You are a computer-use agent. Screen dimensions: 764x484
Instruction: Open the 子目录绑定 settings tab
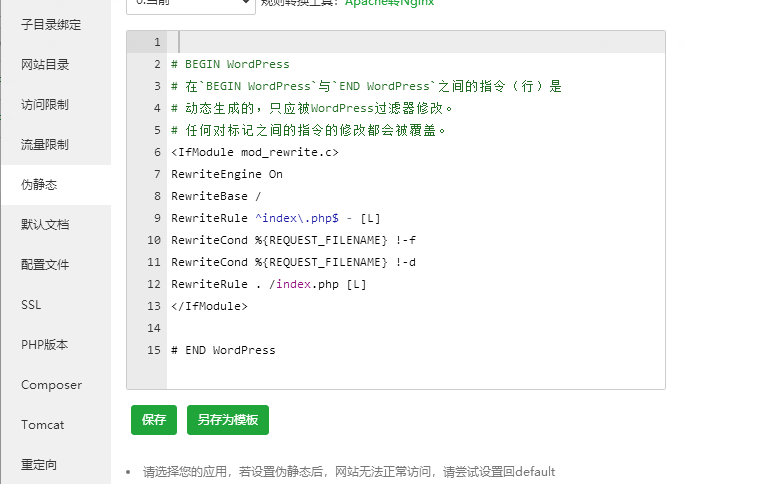point(51,24)
